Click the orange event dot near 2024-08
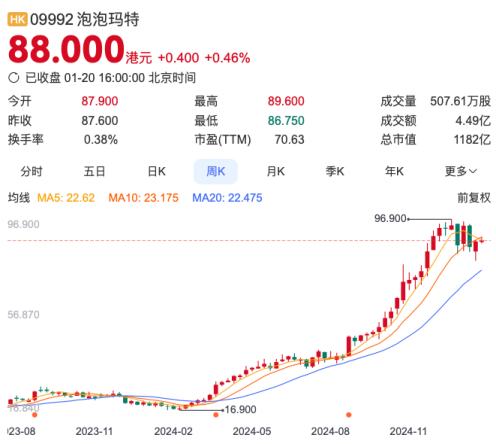Viewport: 496px width, 444px height. (349, 415)
